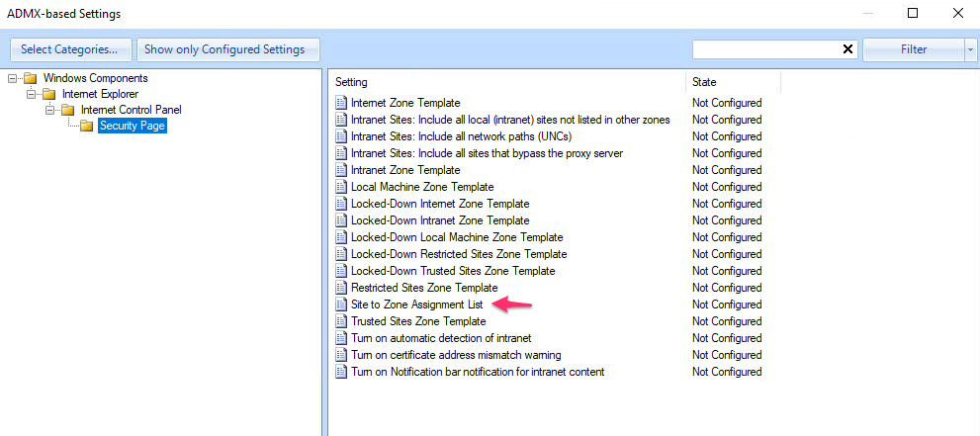Click Not Configured state of Internet Zone Template

(727, 103)
